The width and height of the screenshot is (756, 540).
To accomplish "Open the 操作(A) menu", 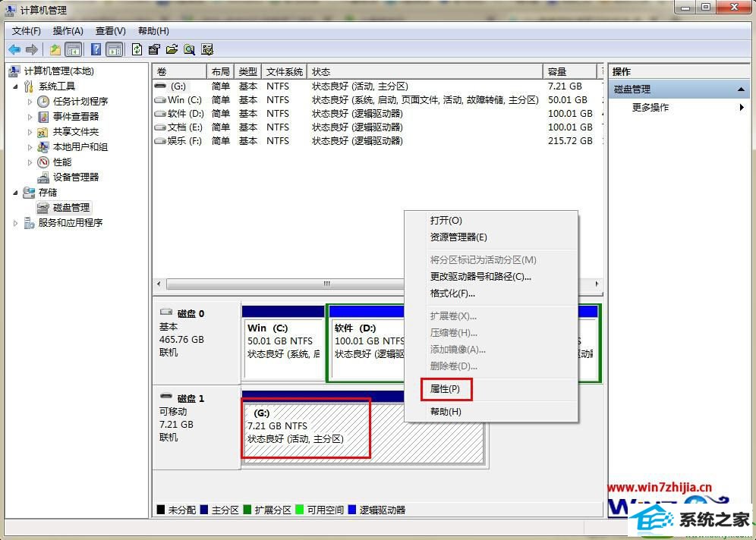I will click(68, 31).
